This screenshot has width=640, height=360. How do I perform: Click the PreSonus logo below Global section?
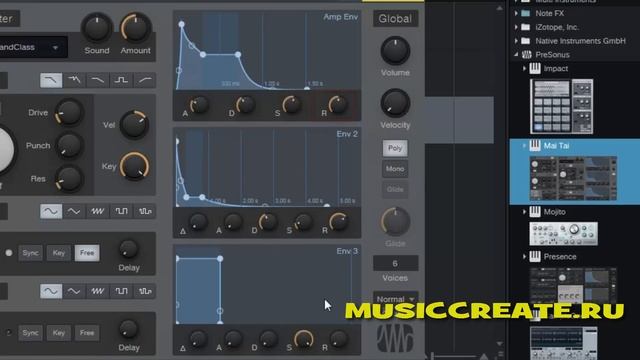pyautogui.click(x=395, y=338)
